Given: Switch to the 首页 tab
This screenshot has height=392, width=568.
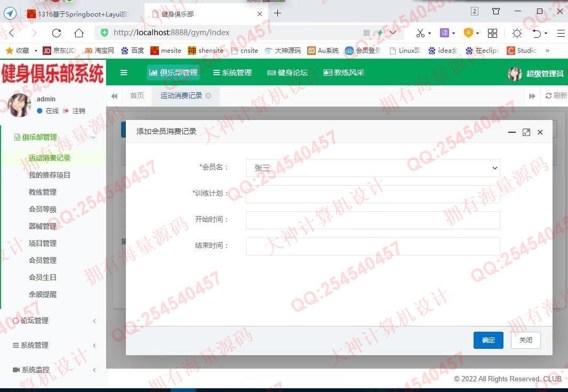Looking at the screenshot, I should [137, 95].
